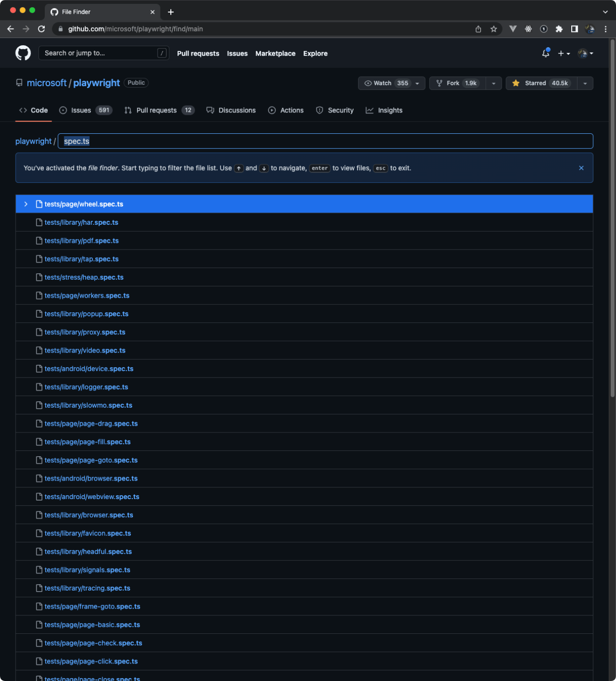616x681 pixels.
Task: Click file icon beside tests/library/headful.spec.ts
Action: click(x=39, y=552)
